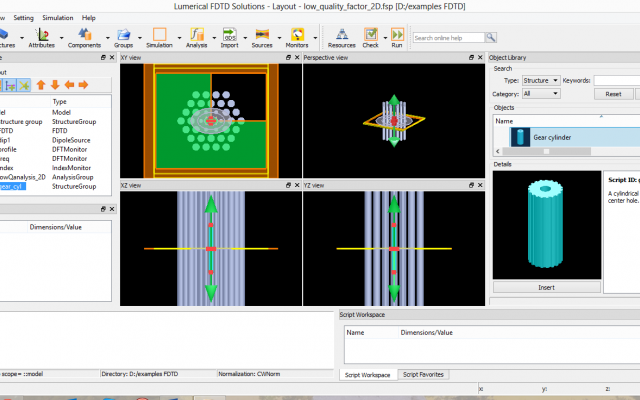This screenshot has width=640, height=400.
Task: Expand the Groups dropdown arrow
Action: (x=140, y=38)
